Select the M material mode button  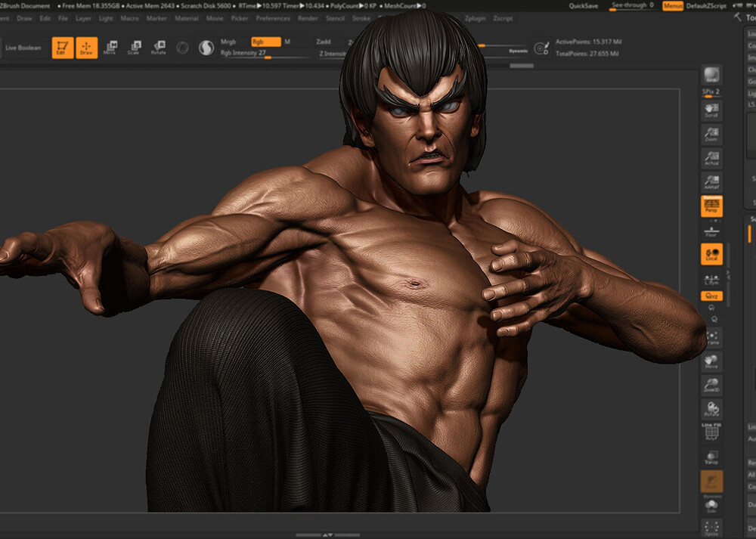pyautogui.click(x=287, y=42)
